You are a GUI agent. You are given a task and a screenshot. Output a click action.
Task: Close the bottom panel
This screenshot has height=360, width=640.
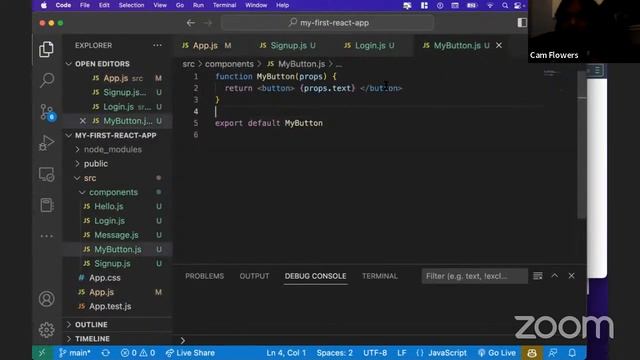click(571, 276)
